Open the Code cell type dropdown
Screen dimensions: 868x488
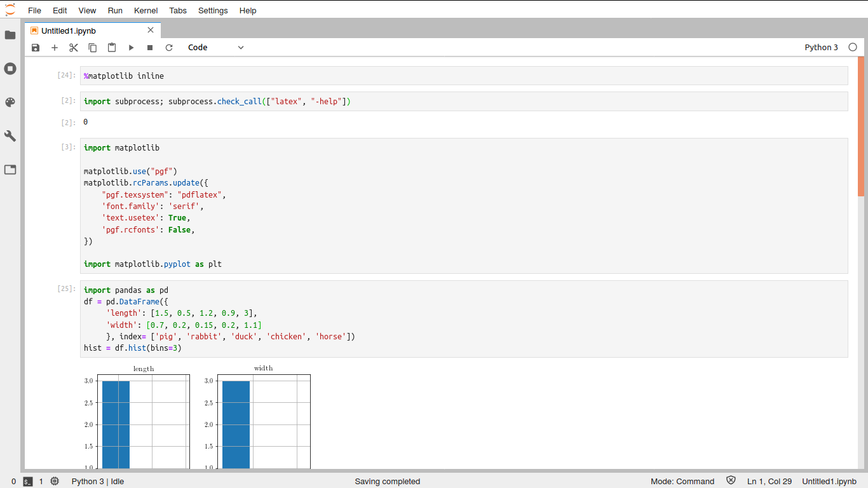click(216, 48)
